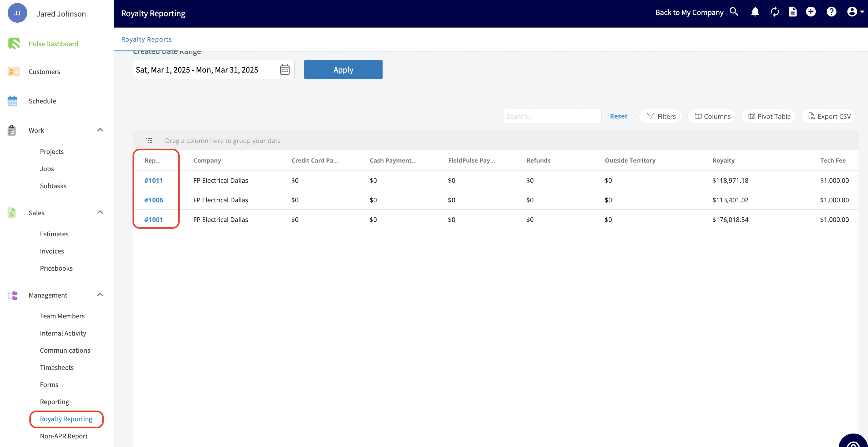Click the JJ user avatar
The height and width of the screenshot is (447, 868).
point(17,13)
